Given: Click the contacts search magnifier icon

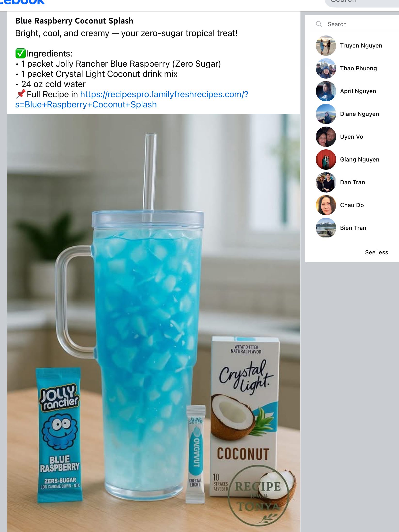Looking at the screenshot, I should (x=319, y=24).
